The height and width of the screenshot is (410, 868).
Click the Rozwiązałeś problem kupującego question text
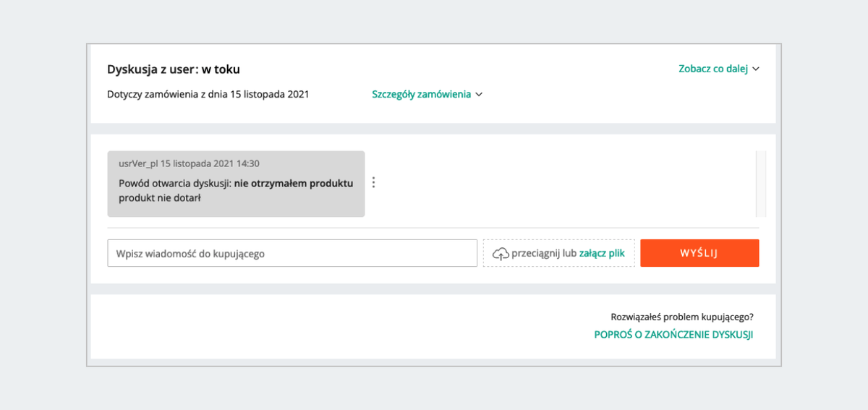(682, 317)
